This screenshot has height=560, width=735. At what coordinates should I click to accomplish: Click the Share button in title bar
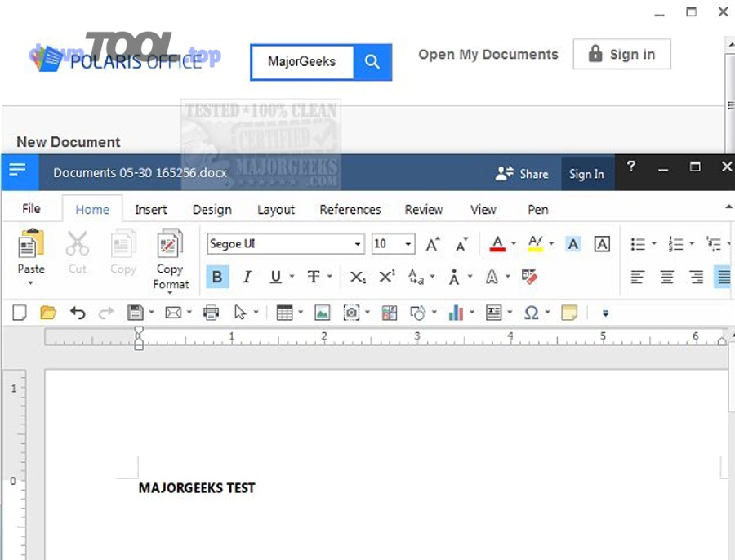coord(523,173)
